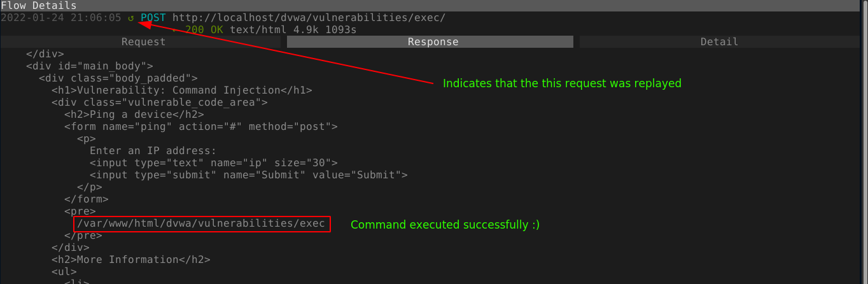Click the localhost dvwa exec URL

[x=309, y=18]
